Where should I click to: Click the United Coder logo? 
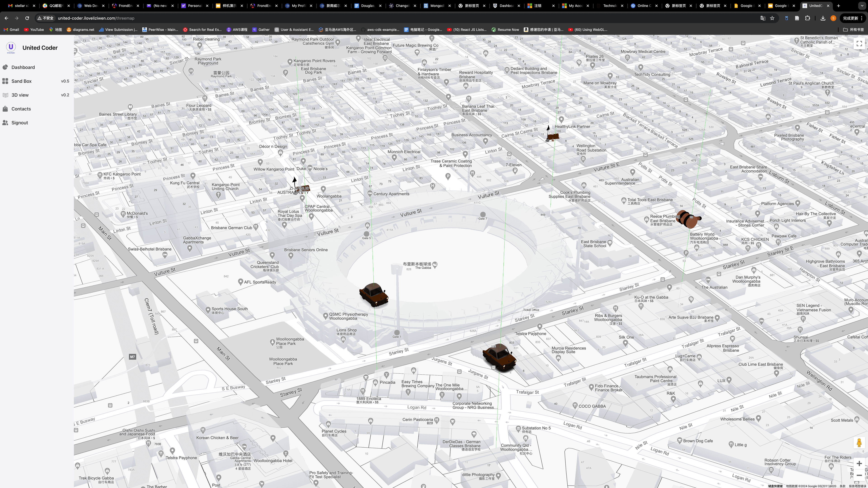(11, 47)
